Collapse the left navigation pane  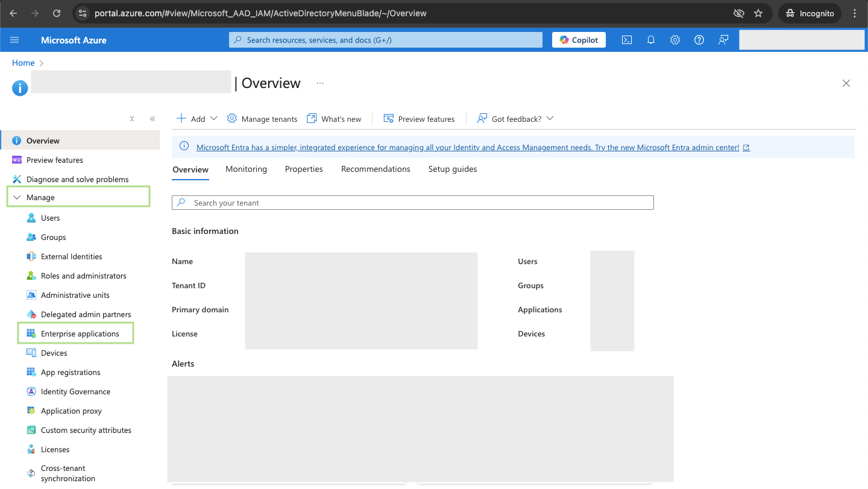(x=153, y=119)
